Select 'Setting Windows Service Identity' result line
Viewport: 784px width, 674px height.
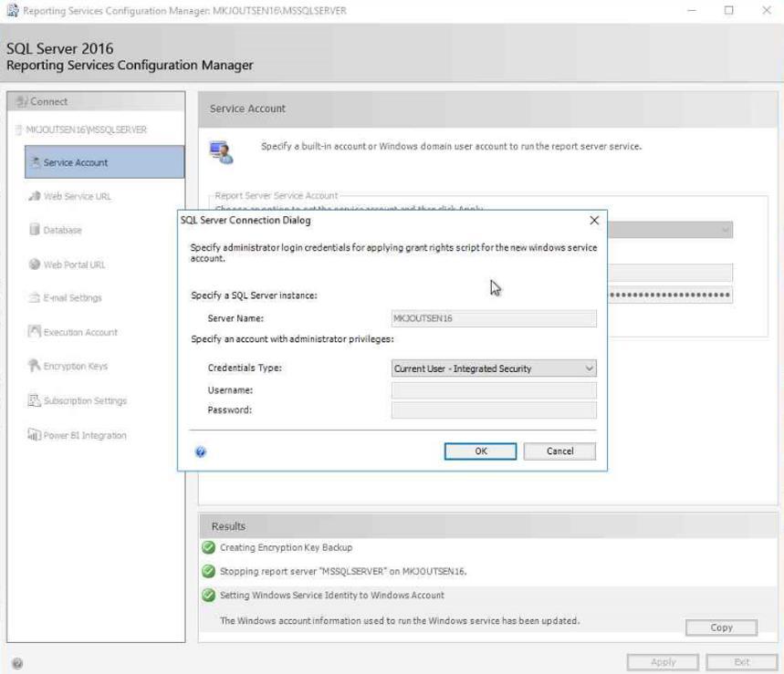coord(332,595)
